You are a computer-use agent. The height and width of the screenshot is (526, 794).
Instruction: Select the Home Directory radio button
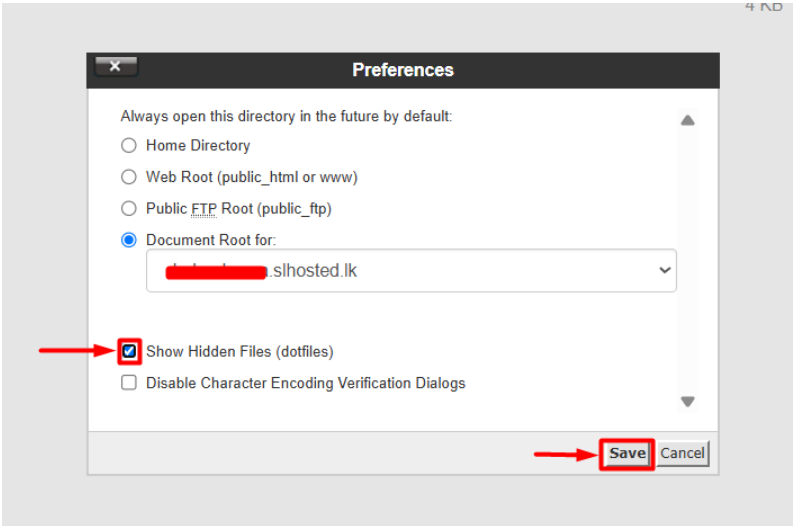pyautogui.click(x=128, y=146)
